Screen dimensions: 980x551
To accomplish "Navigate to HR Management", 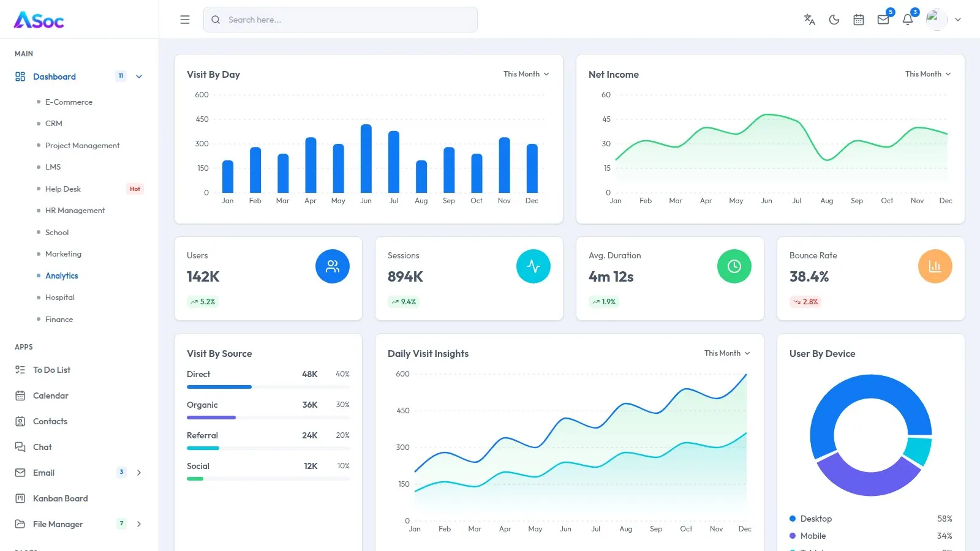I will coord(75,211).
